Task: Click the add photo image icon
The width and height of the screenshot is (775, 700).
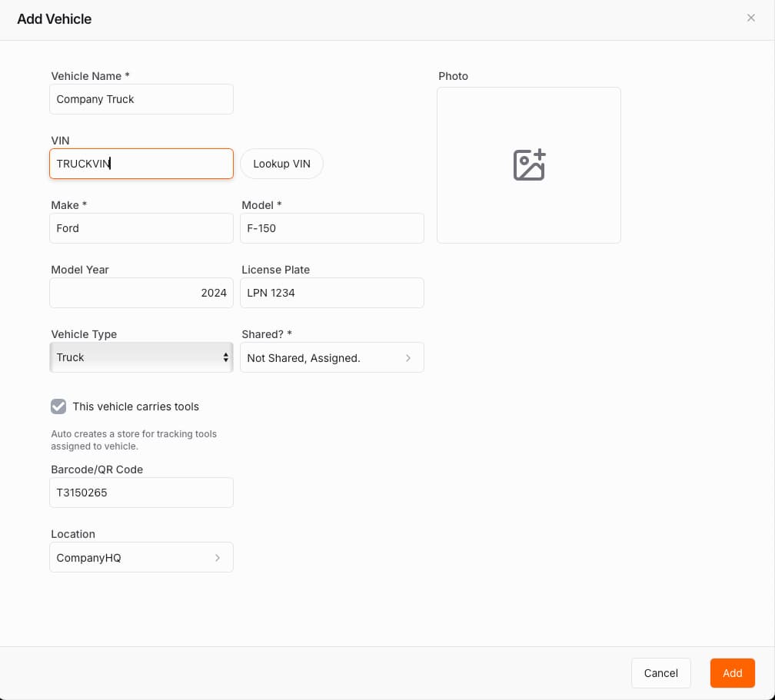Action: tap(529, 165)
